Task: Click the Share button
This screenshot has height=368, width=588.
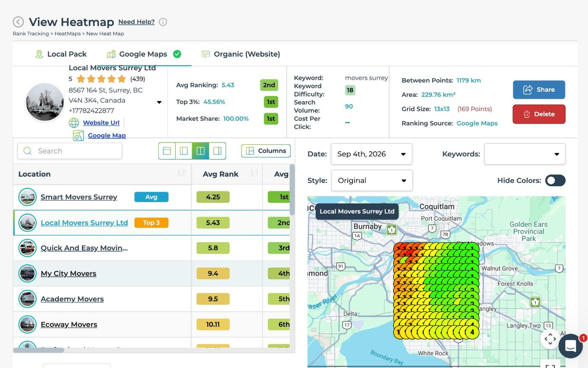Action: click(x=539, y=90)
